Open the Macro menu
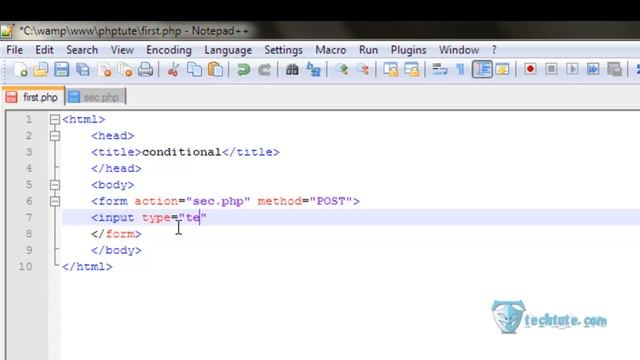This screenshot has height=360, width=640. click(331, 50)
